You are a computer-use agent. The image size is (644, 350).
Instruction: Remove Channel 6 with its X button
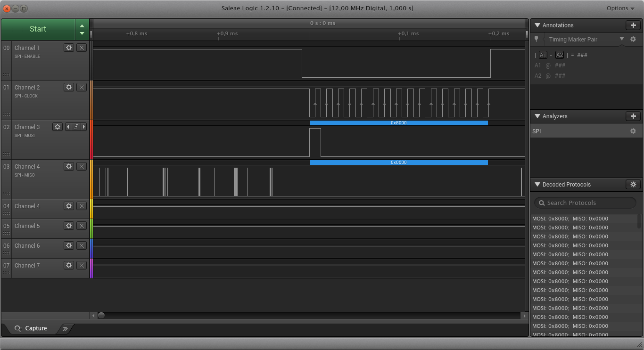[82, 245]
